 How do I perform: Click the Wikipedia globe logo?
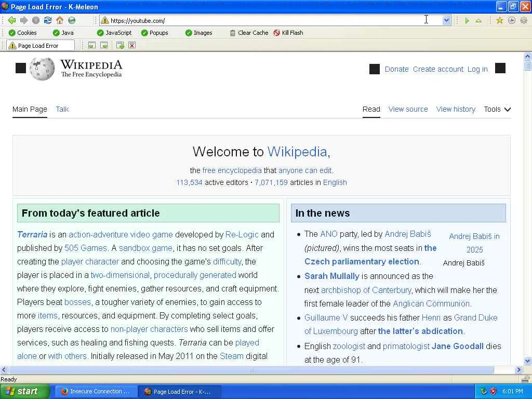coord(42,69)
